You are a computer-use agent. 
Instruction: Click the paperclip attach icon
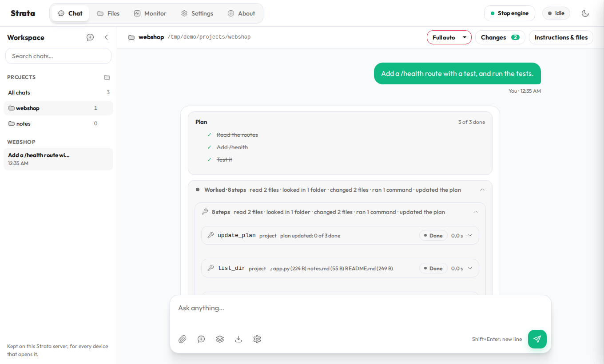tap(183, 339)
